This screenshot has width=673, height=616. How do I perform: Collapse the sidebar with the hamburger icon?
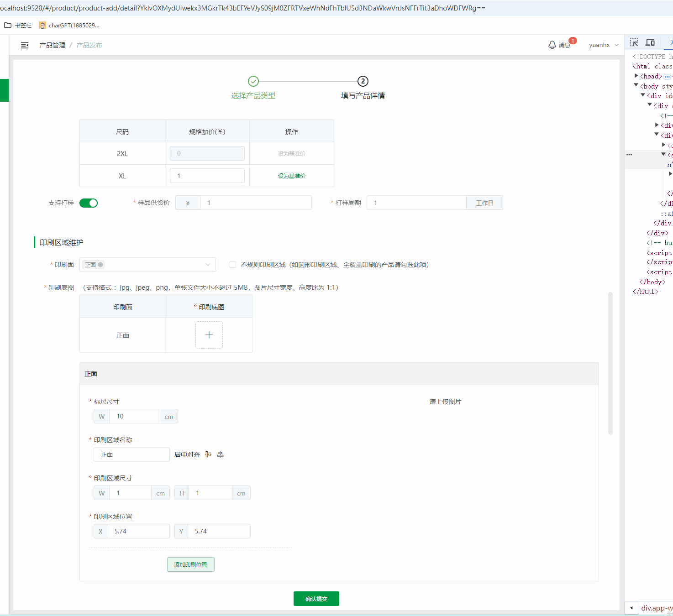point(25,45)
